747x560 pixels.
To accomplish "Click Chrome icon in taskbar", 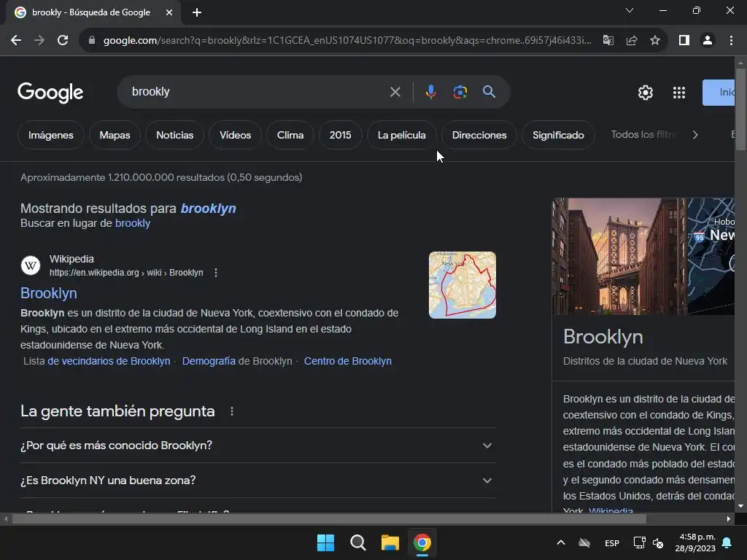I will [x=422, y=542].
